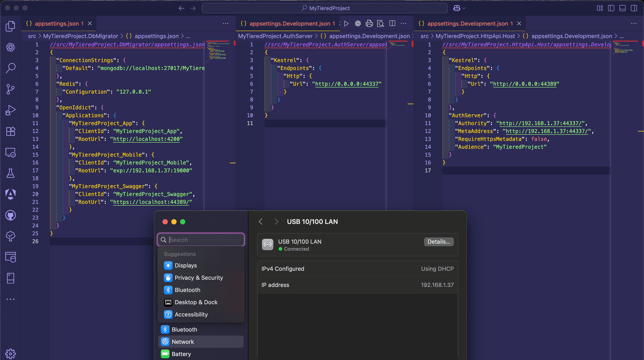Open the Source Control panel

coord(11,89)
